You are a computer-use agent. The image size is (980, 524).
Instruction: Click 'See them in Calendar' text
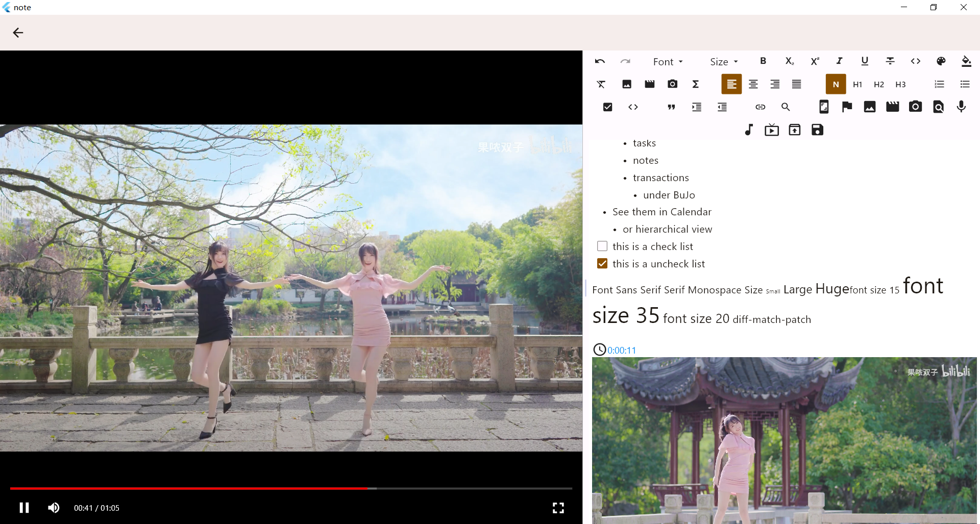662,212
